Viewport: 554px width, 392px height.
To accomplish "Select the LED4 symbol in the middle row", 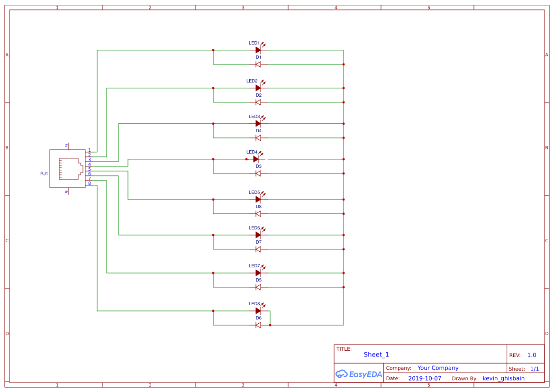I will tap(258, 159).
